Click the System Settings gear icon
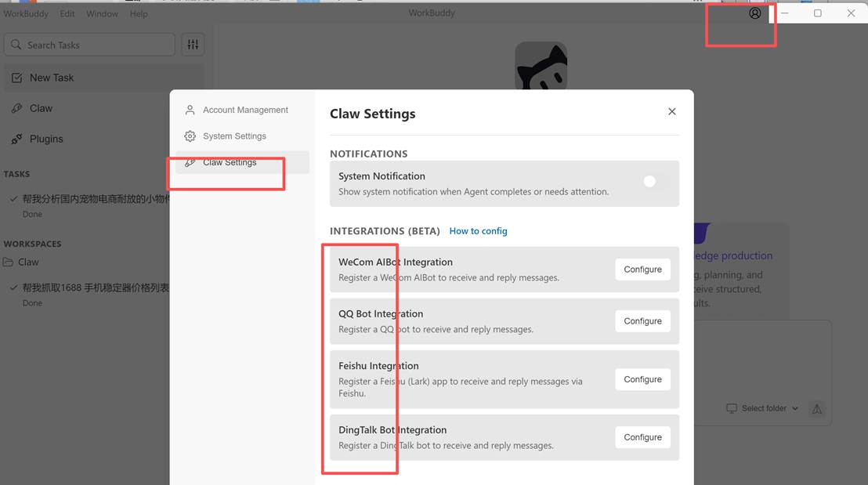Image resolution: width=868 pixels, height=485 pixels. coord(190,136)
